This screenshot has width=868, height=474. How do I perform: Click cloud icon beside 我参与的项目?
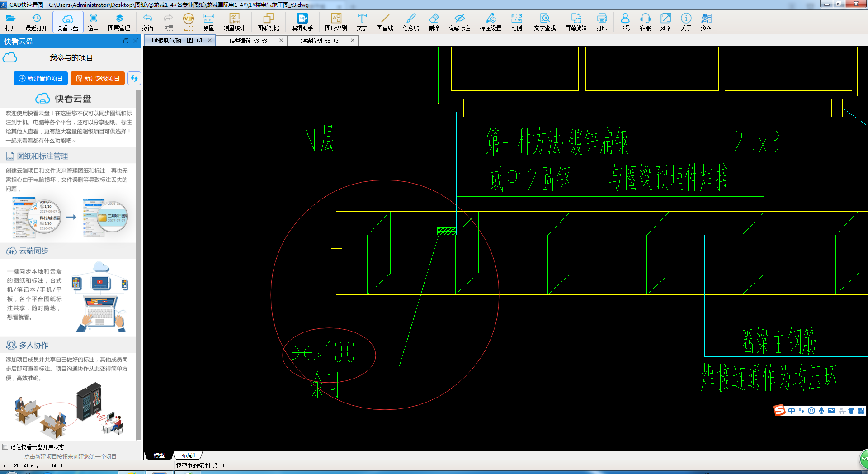[x=10, y=57]
